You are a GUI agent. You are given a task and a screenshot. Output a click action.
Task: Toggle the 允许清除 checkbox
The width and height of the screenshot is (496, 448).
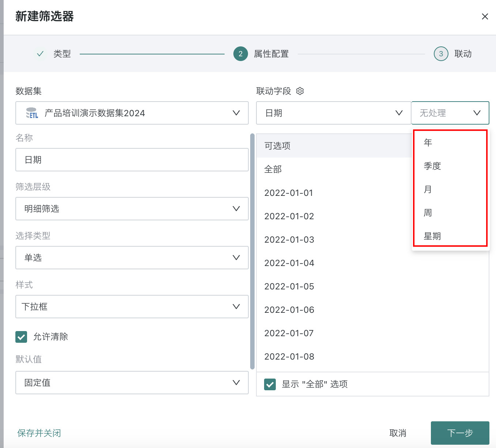(21, 337)
